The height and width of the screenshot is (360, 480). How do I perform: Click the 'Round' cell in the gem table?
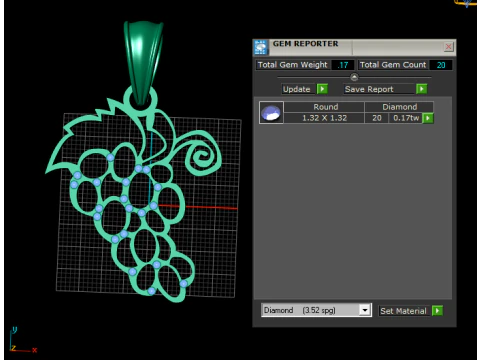click(325, 107)
